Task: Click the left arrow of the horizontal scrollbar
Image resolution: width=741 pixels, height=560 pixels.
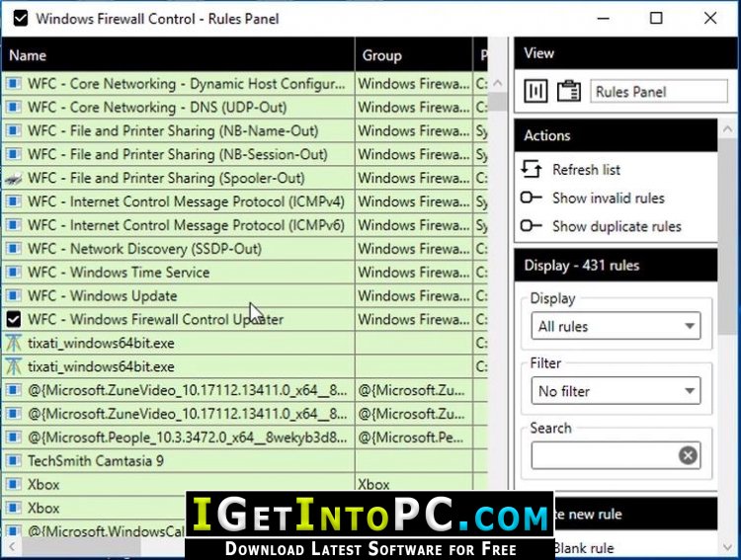Action: click(x=11, y=547)
